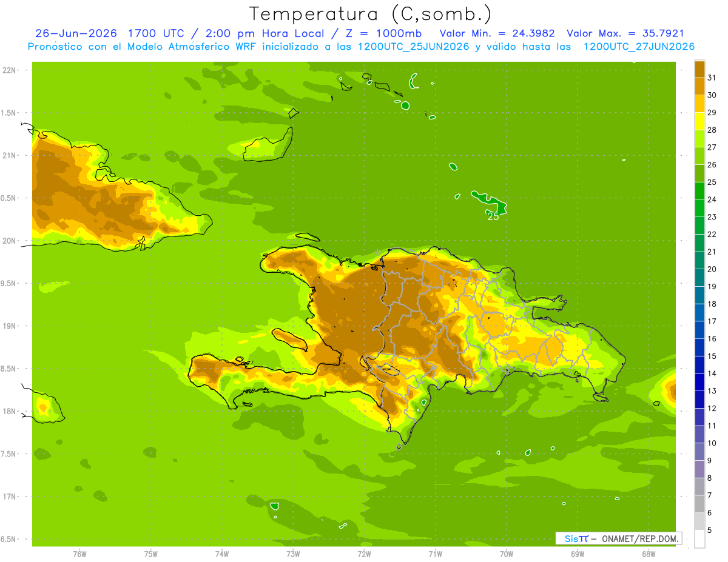This screenshot has height=562, width=728.
Task: Click the '76W' longitude axis label
Action: (x=79, y=554)
